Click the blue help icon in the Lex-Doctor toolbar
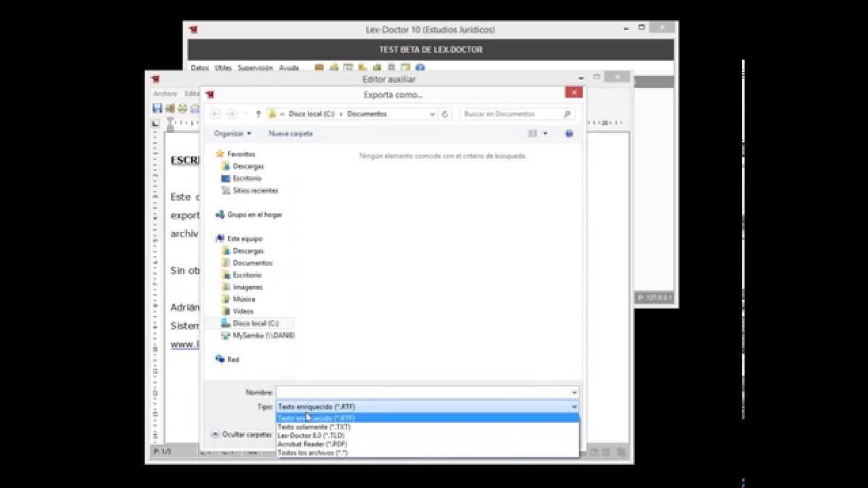This screenshot has width=868, height=488. [420, 68]
